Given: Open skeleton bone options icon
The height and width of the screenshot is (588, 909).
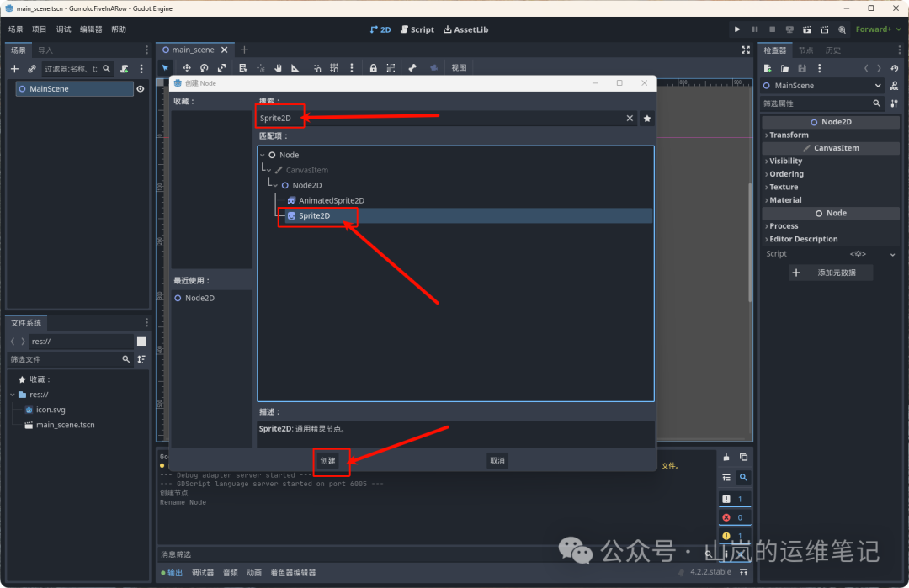Looking at the screenshot, I should 412,68.
